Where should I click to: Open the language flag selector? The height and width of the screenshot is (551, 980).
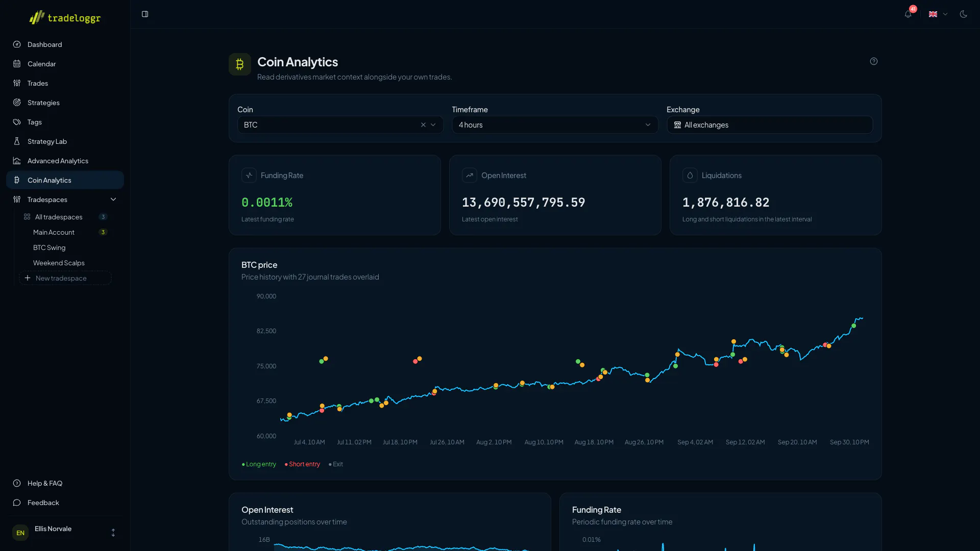point(938,14)
